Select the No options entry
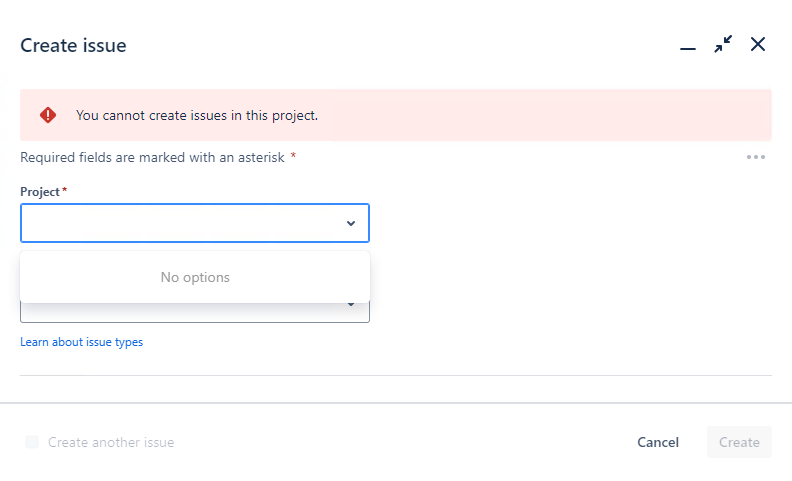The width and height of the screenshot is (792, 481). pos(195,277)
